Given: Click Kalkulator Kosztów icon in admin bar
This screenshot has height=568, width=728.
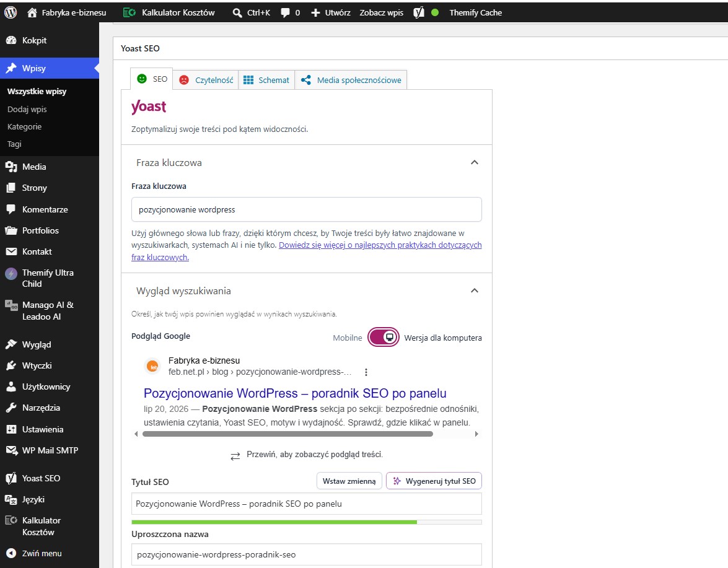Looking at the screenshot, I should [x=129, y=12].
